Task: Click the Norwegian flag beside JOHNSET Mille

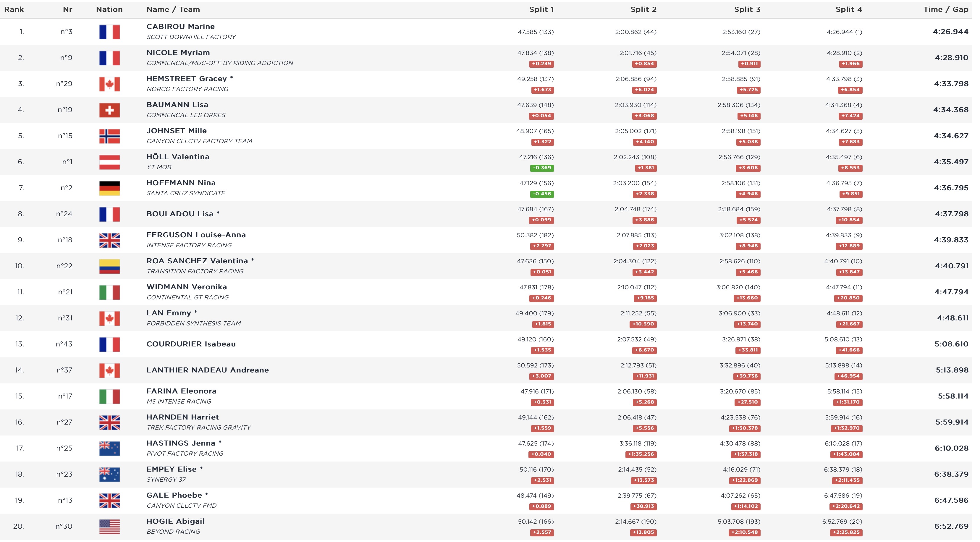Action: [x=110, y=136]
